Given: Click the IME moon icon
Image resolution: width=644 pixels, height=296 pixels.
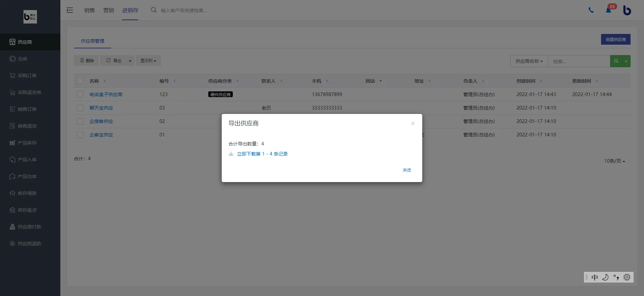Looking at the screenshot, I should coord(605,277).
